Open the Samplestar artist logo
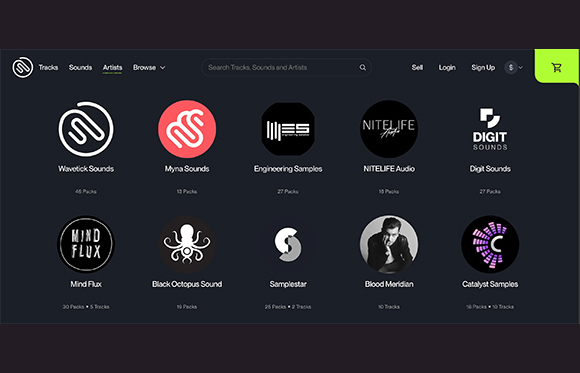This screenshot has height=373, width=580. click(x=288, y=244)
